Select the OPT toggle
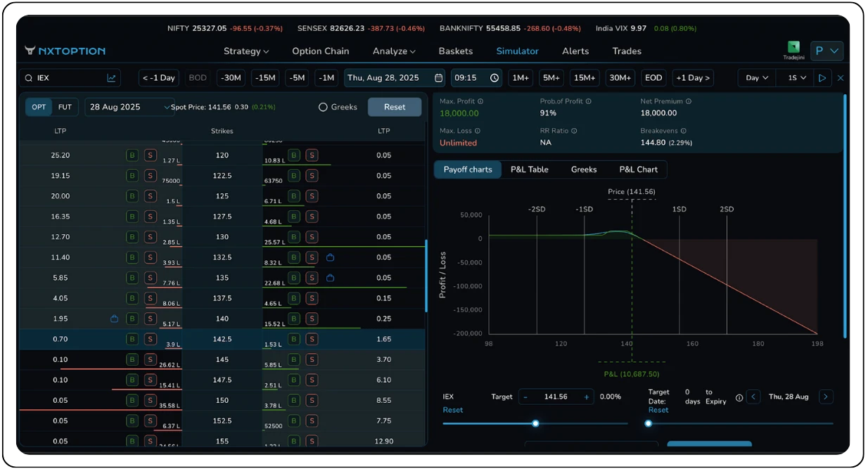 coord(39,107)
